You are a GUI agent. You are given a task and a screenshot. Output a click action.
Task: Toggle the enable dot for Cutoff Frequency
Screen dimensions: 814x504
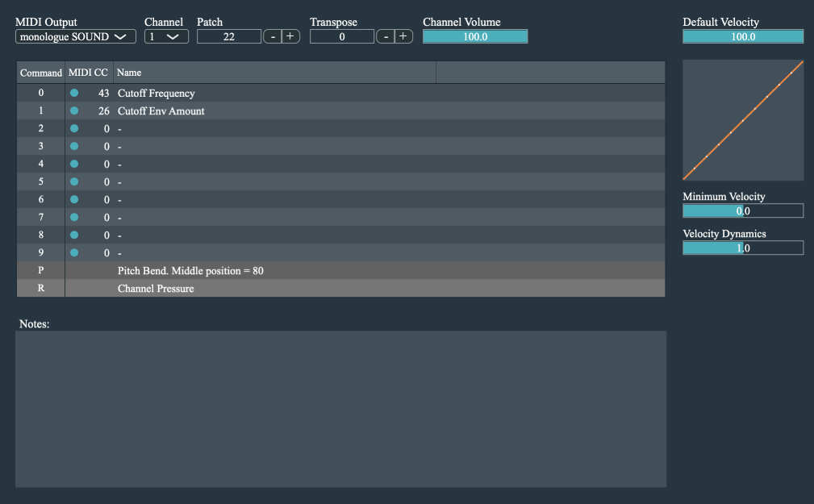[73, 93]
